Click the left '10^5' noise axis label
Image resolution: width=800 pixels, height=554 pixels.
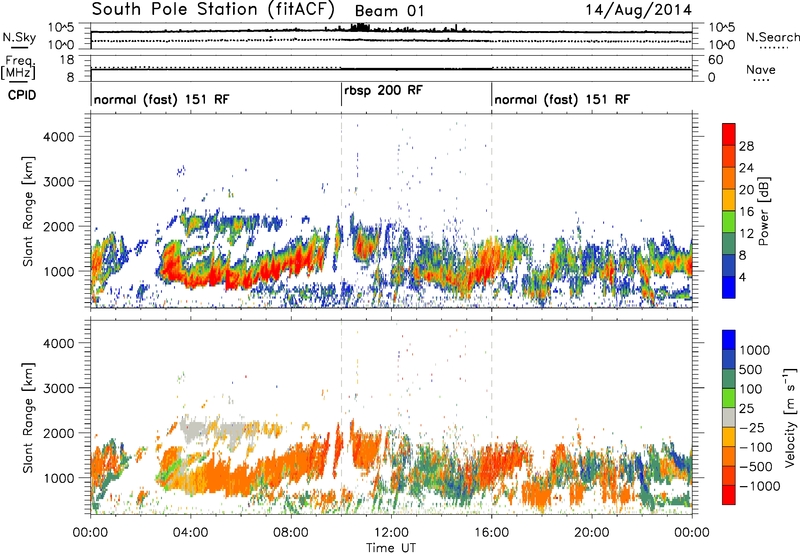click(x=61, y=28)
